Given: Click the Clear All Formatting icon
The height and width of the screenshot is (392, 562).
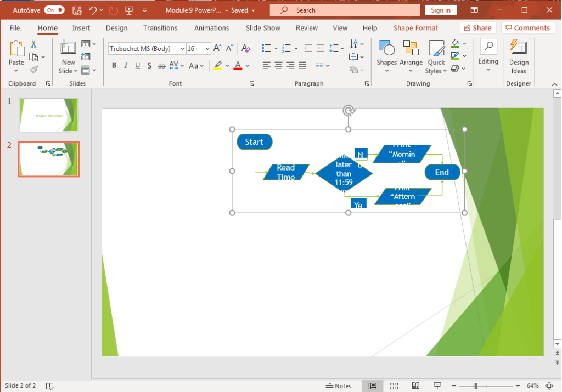Looking at the screenshot, I should click(246, 49).
